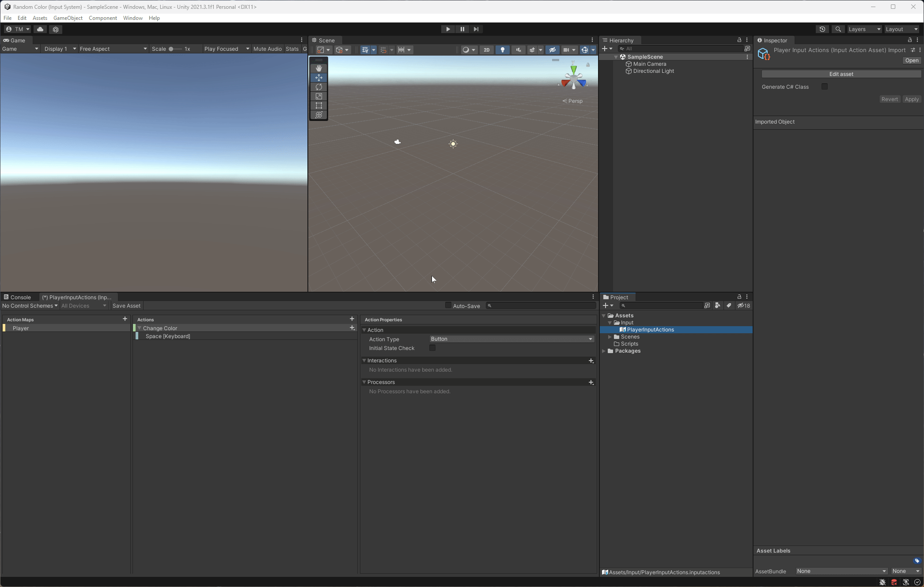Enable the Auto-Save checkbox
This screenshot has width=924, height=587.
pyautogui.click(x=448, y=305)
